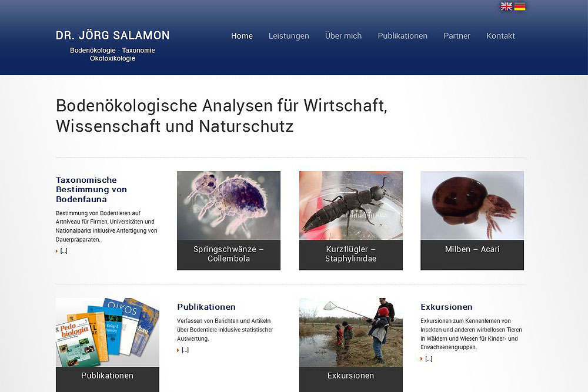Switch language using the UK flag icon

[506, 6]
